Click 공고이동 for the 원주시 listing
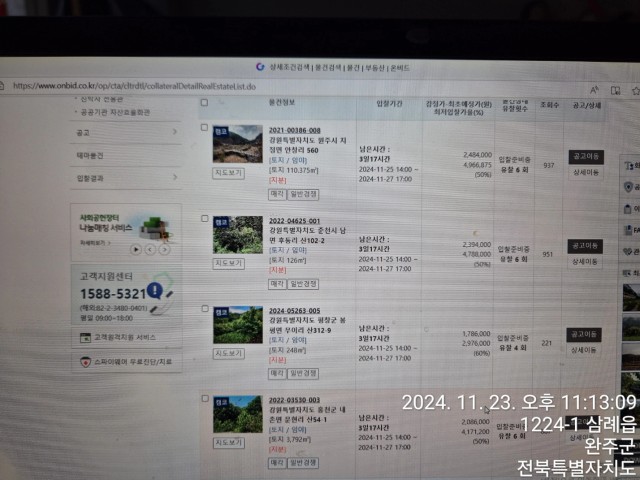Screen dimensions: 640x480 point(586,157)
